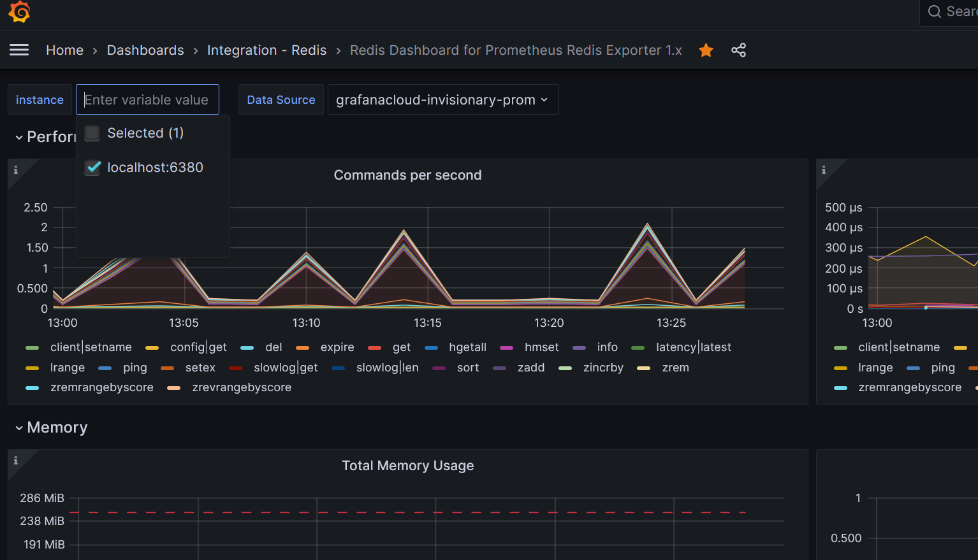This screenshot has height=560, width=978.
Task: Toggle the ping series in the legend
Action: [x=135, y=368]
